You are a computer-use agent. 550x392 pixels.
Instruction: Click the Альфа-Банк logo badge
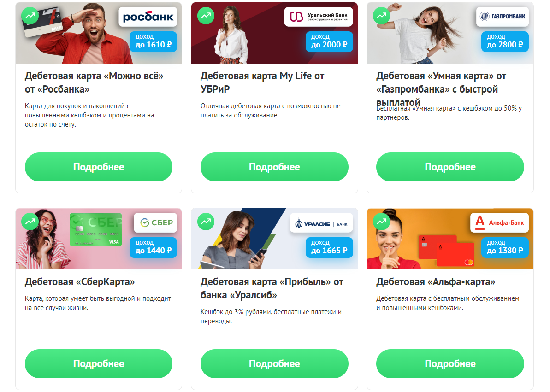pyautogui.click(x=499, y=222)
